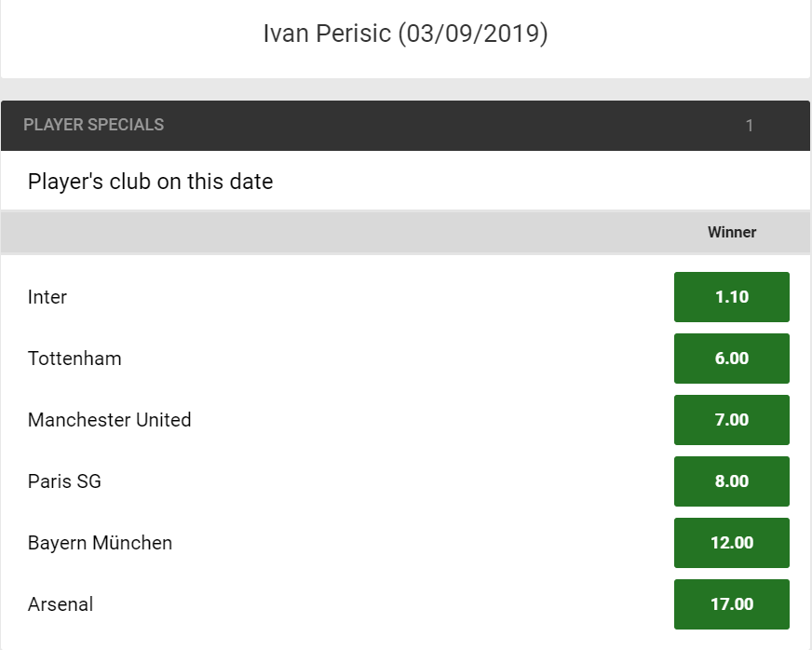Select Arsenal odds 17.00

(731, 604)
